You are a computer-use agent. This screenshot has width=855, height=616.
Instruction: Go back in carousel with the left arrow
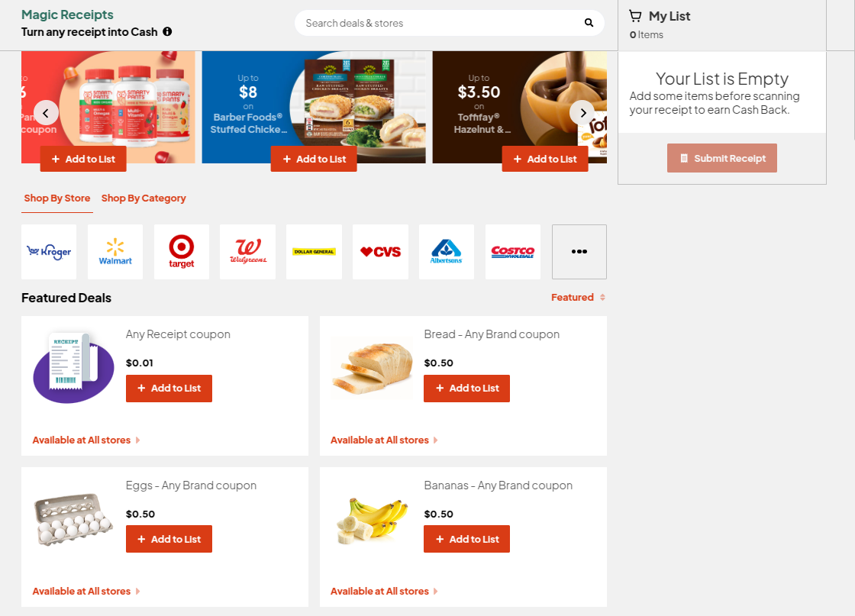46,113
